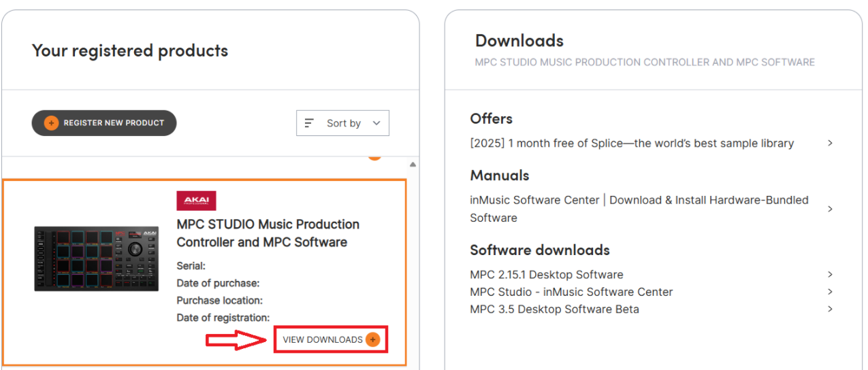Click the Date of purchase label
This screenshot has height=370, width=868.
pyautogui.click(x=218, y=283)
